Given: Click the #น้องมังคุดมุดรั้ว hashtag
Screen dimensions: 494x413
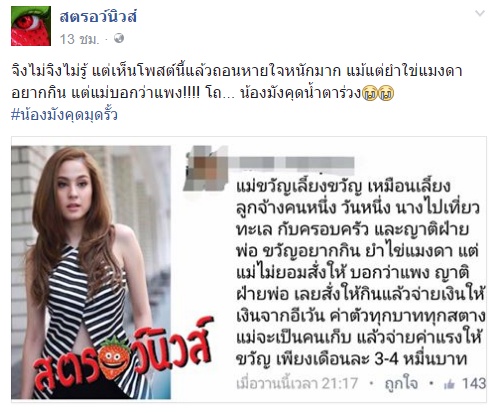Looking at the screenshot, I should click(64, 115).
